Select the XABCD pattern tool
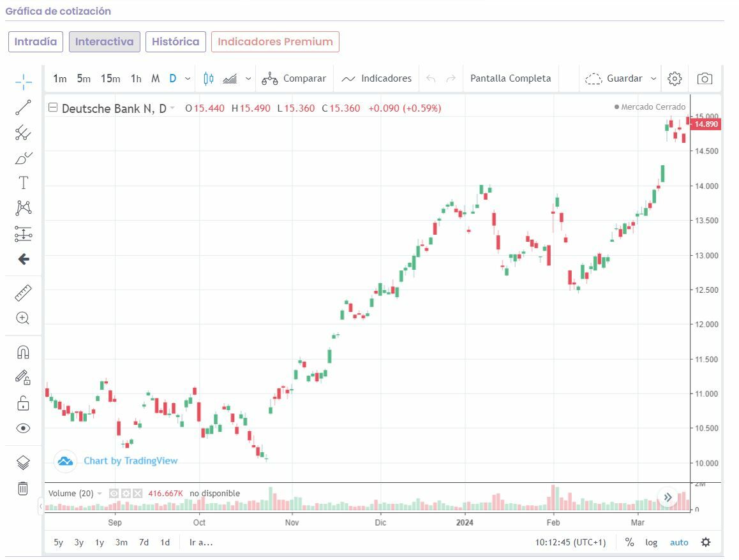 tap(23, 208)
